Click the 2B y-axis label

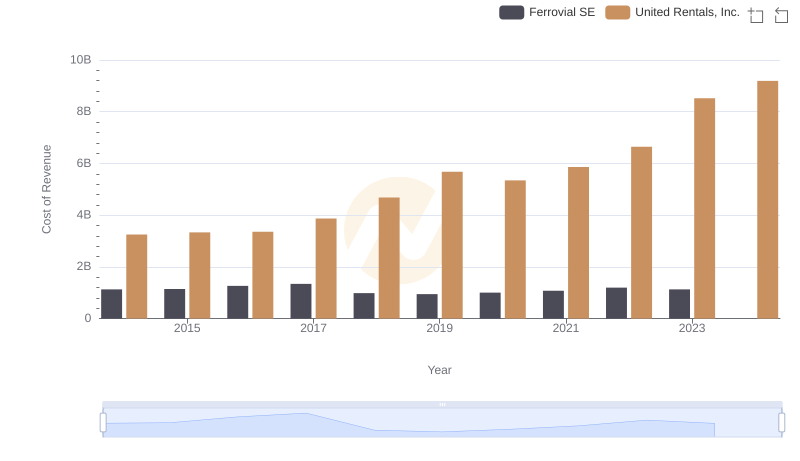[84, 266]
